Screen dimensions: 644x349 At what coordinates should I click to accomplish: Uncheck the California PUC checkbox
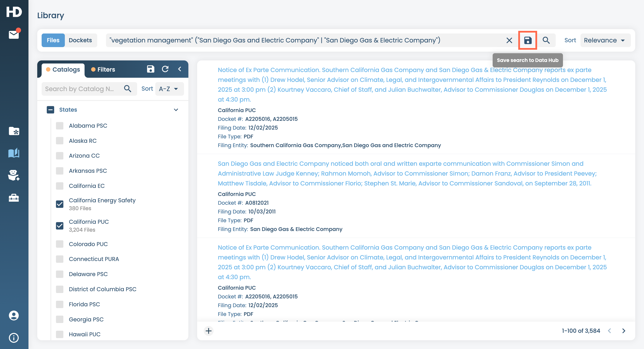click(x=60, y=225)
